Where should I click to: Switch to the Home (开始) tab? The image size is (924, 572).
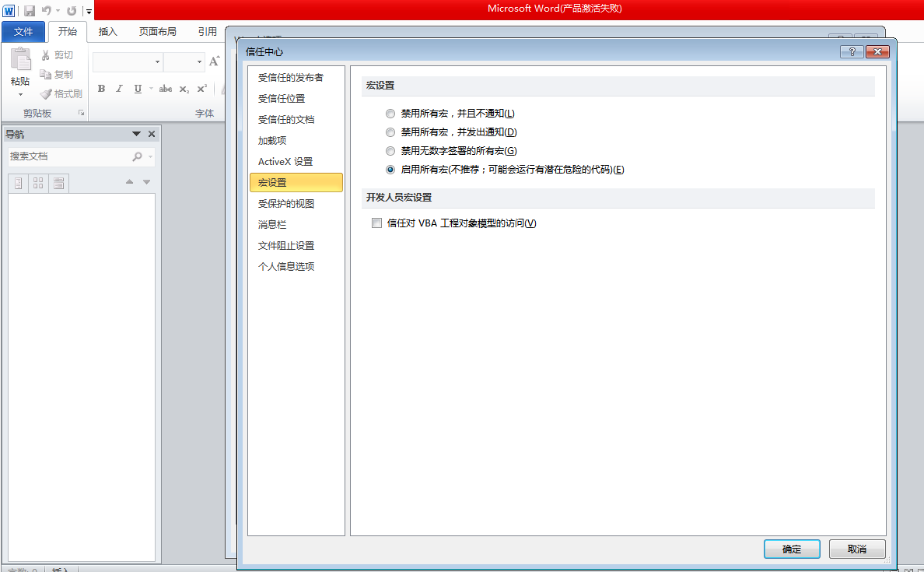67,31
